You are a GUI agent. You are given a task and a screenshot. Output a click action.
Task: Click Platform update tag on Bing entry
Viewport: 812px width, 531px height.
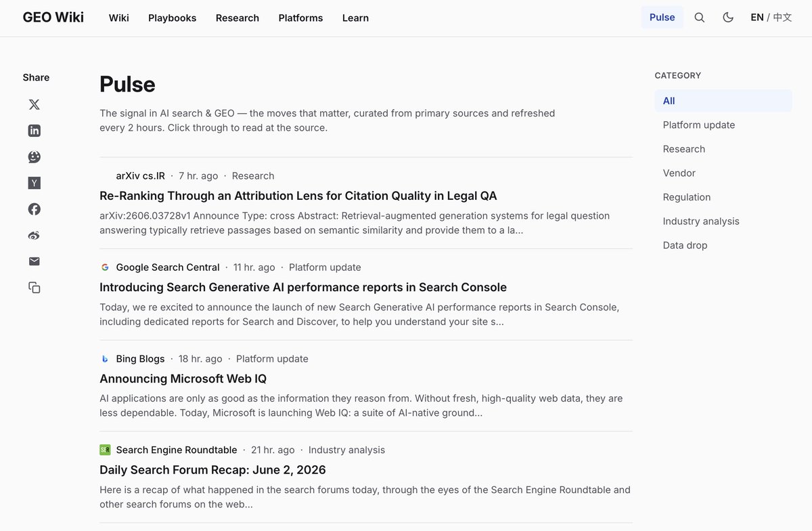pos(272,359)
